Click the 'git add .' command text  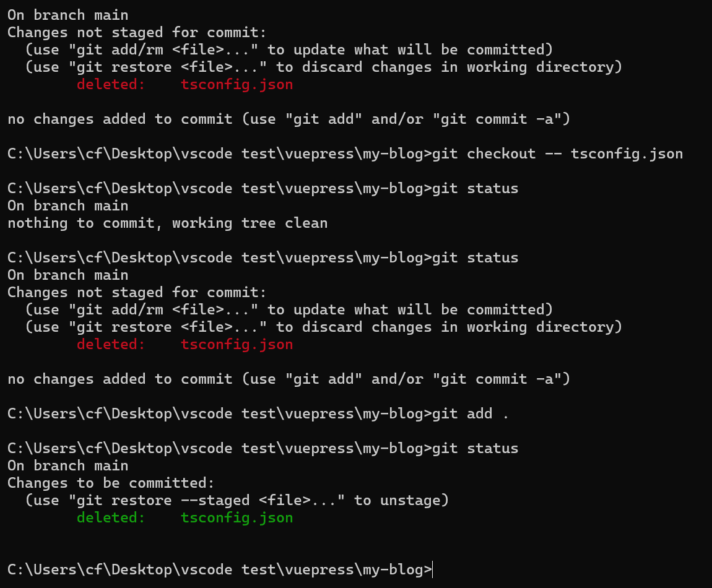[470, 413]
